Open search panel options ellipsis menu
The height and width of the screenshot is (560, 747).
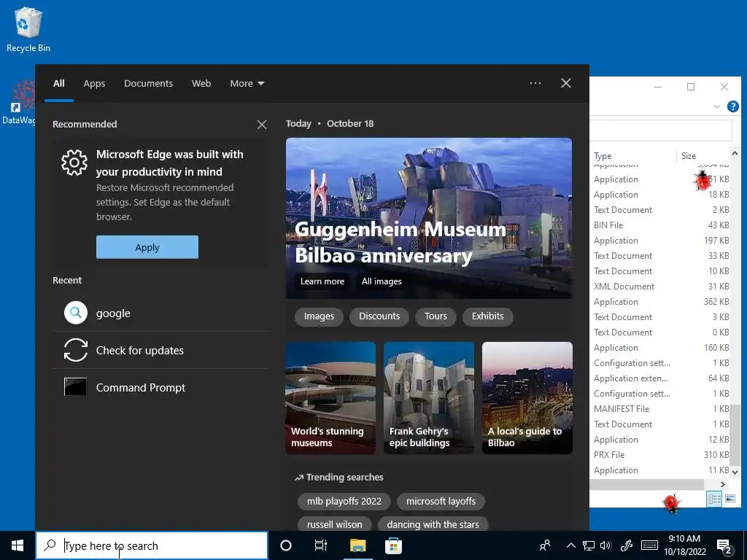point(535,83)
